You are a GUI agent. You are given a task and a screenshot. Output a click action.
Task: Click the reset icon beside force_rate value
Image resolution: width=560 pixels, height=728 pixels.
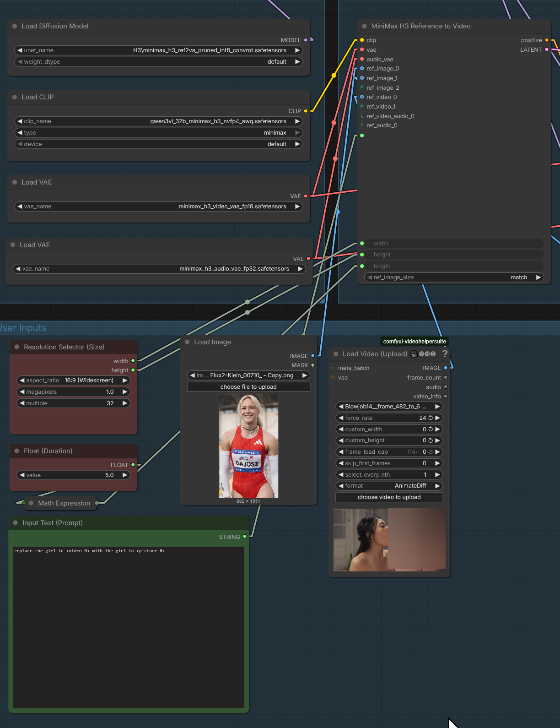[431, 418]
